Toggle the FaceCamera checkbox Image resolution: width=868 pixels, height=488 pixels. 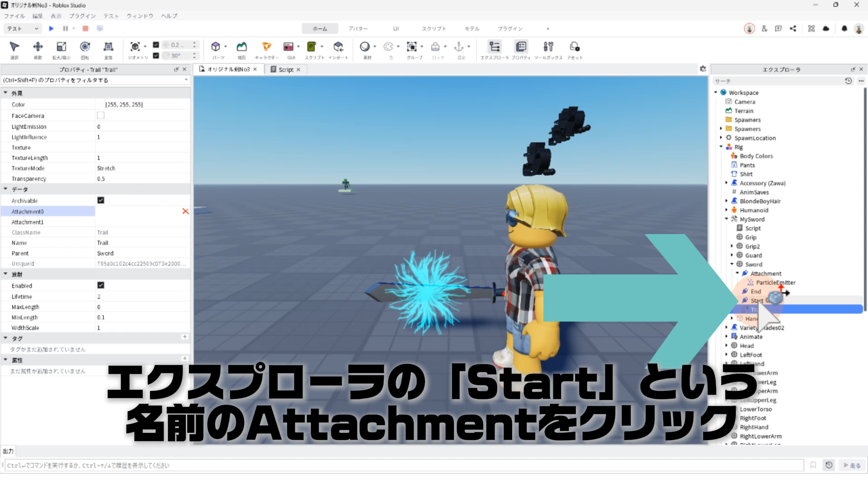101,116
